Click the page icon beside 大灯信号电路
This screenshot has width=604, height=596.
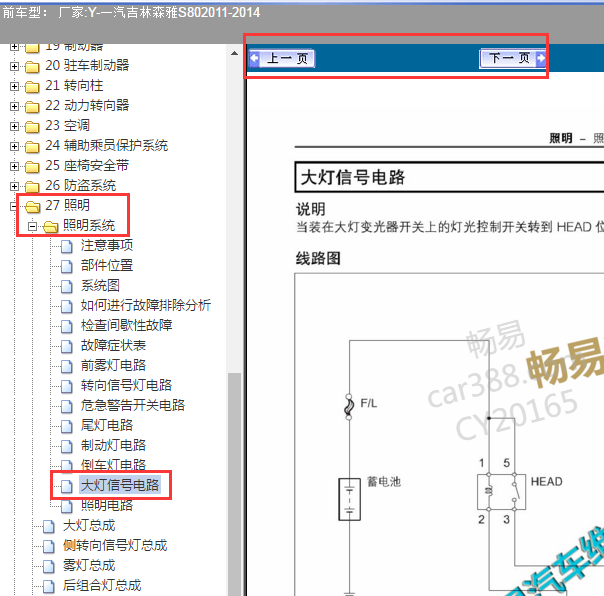pos(67,487)
